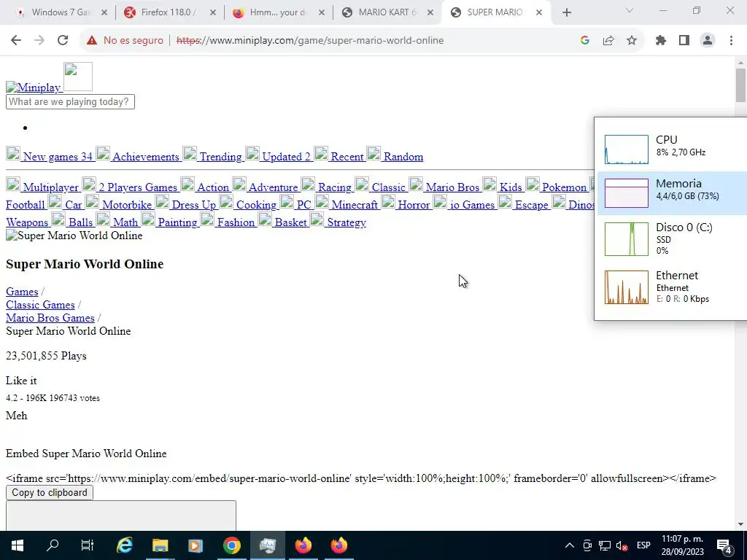Select Disco 0 (C:) in performance panel
This screenshot has width=747, height=560.
(672, 239)
